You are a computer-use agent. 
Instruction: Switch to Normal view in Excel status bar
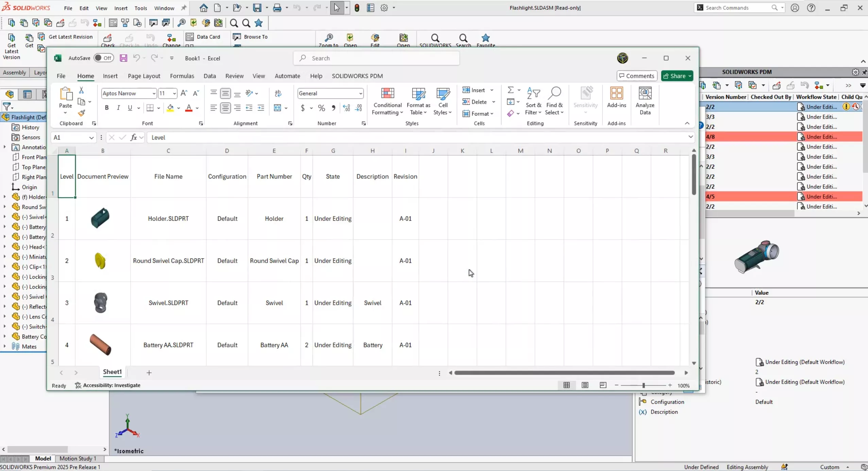tap(566, 385)
